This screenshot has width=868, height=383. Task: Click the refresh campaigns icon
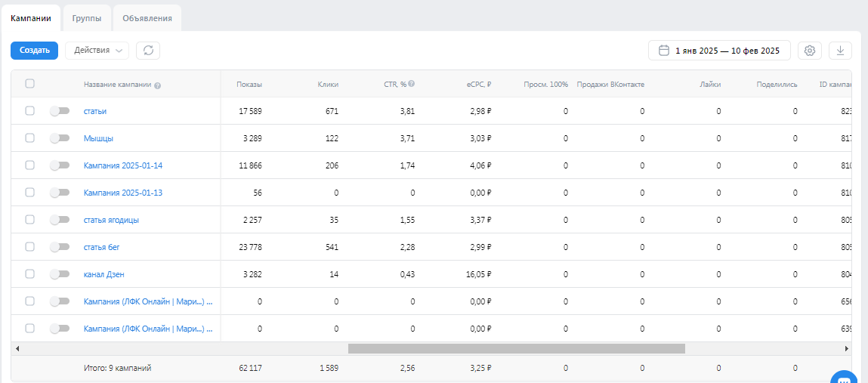tap(148, 51)
